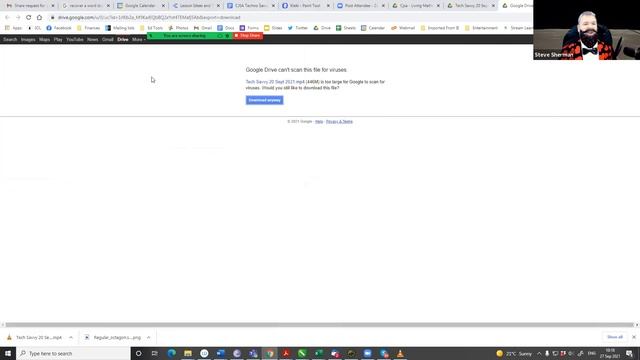Go to browser home page
Image resolution: width=640 pixels, height=360 pixels.
click(x=39, y=18)
